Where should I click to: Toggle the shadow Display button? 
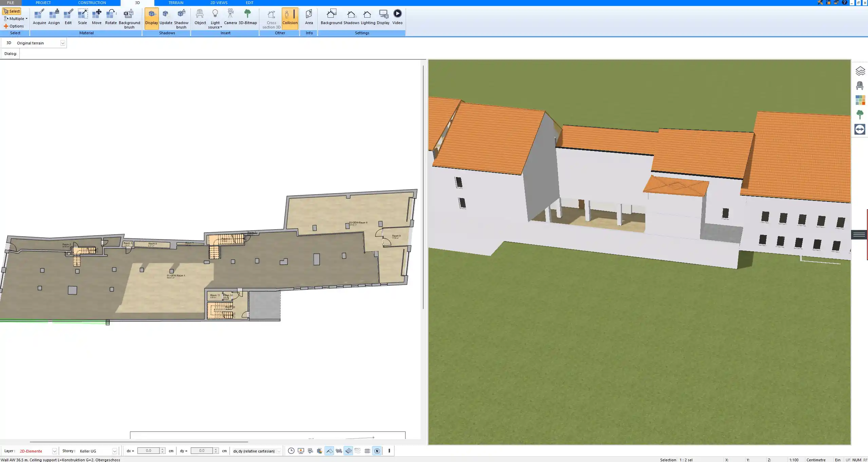[151, 19]
